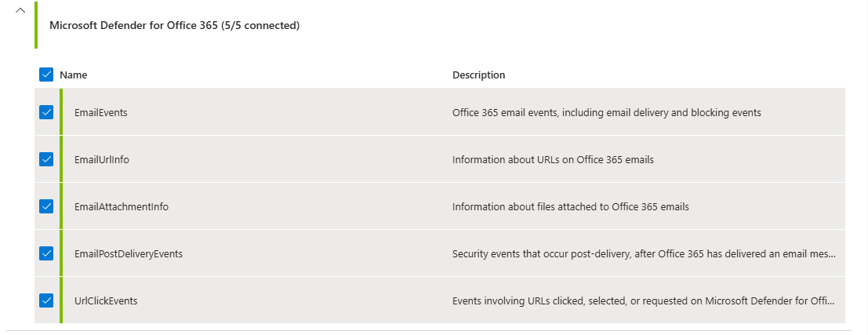
Task: Select the EmailAttachmentInfo table name
Action: 121,206
